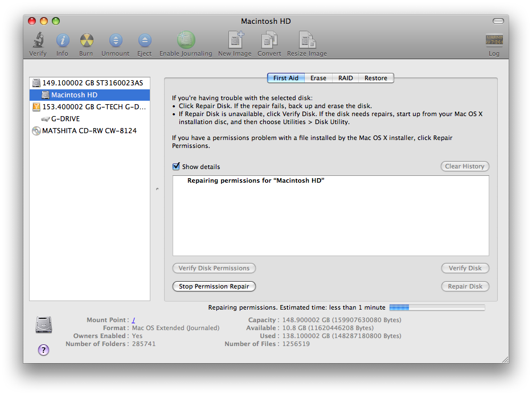Select the 149.100002 GB ST3160023AS disk

[89, 83]
